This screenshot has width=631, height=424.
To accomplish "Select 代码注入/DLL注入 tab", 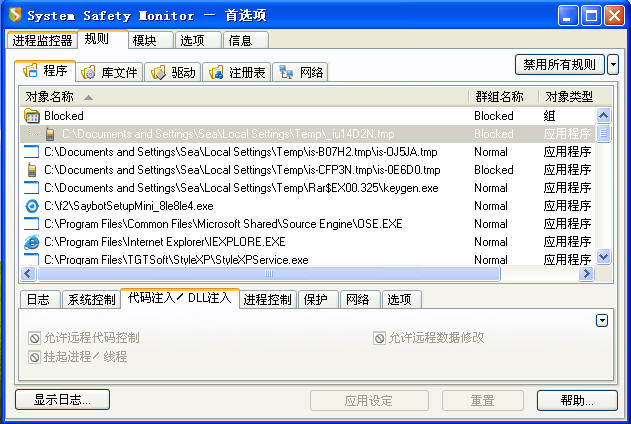I will pyautogui.click(x=179, y=298).
